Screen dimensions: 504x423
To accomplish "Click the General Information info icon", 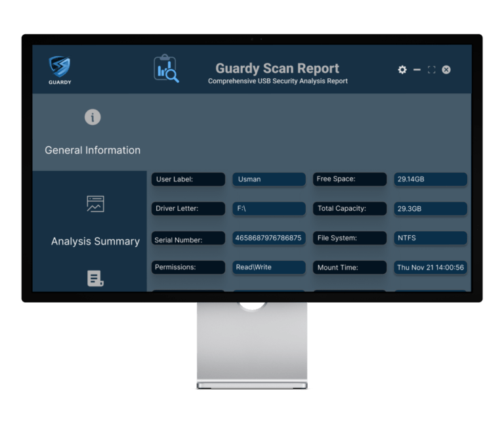I will pos(93,118).
